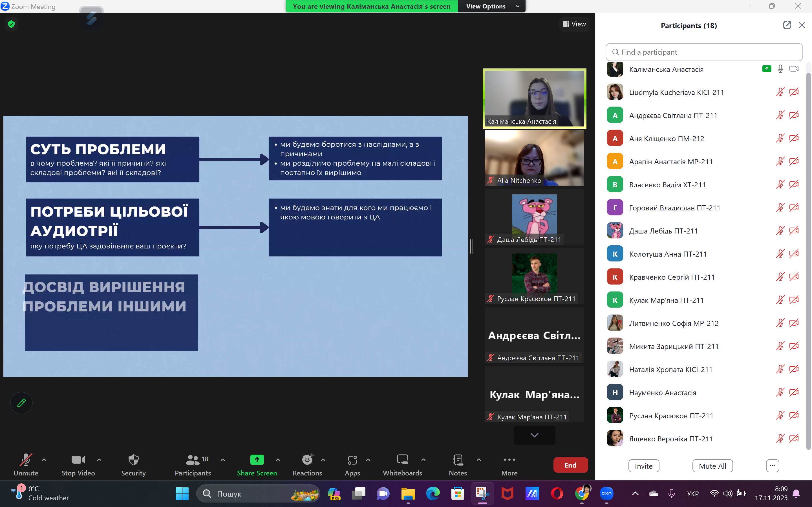Image resolution: width=812 pixels, height=507 pixels.
Task: Click the green encryption shield icon
Action: (x=11, y=24)
